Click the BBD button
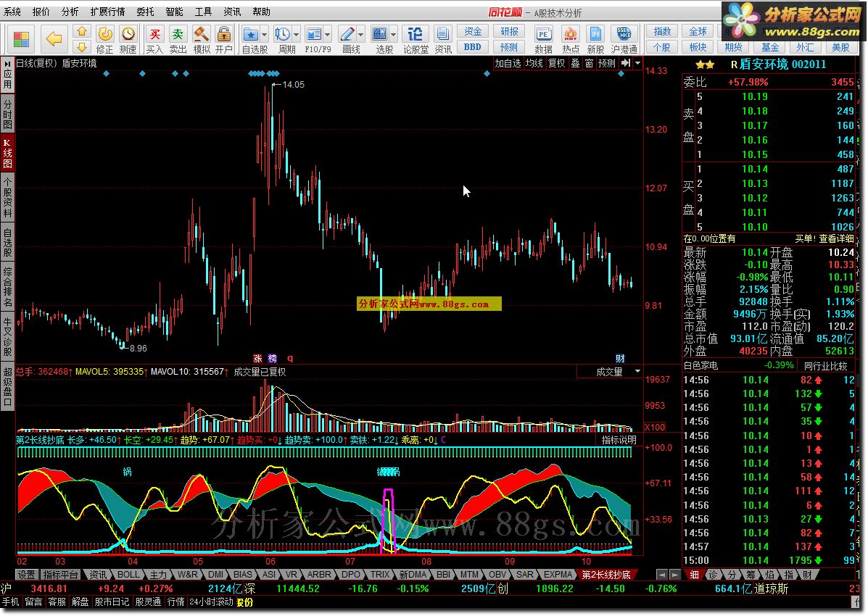 coord(473,47)
